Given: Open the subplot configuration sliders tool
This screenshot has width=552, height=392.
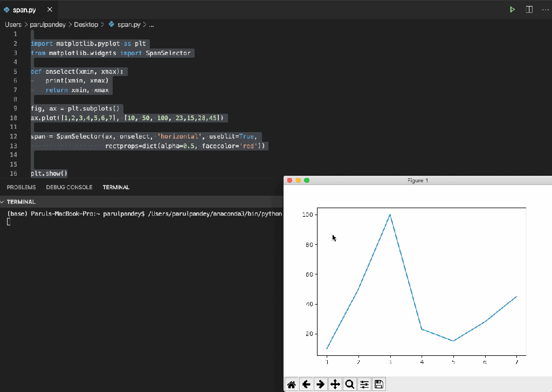Looking at the screenshot, I should tap(364, 384).
